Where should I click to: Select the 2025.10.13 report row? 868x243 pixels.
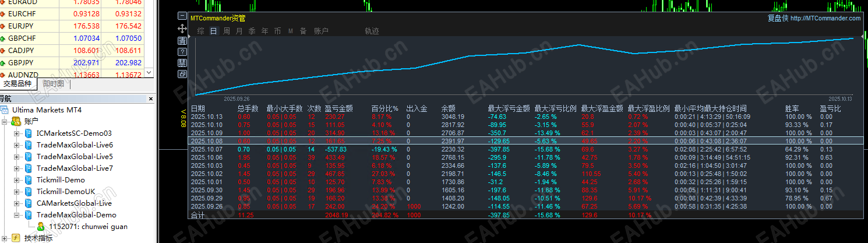pos(525,117)
